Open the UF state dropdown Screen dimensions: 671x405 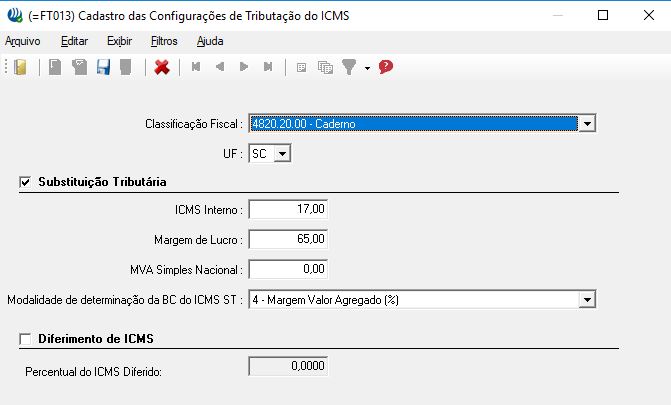point(282,153)
